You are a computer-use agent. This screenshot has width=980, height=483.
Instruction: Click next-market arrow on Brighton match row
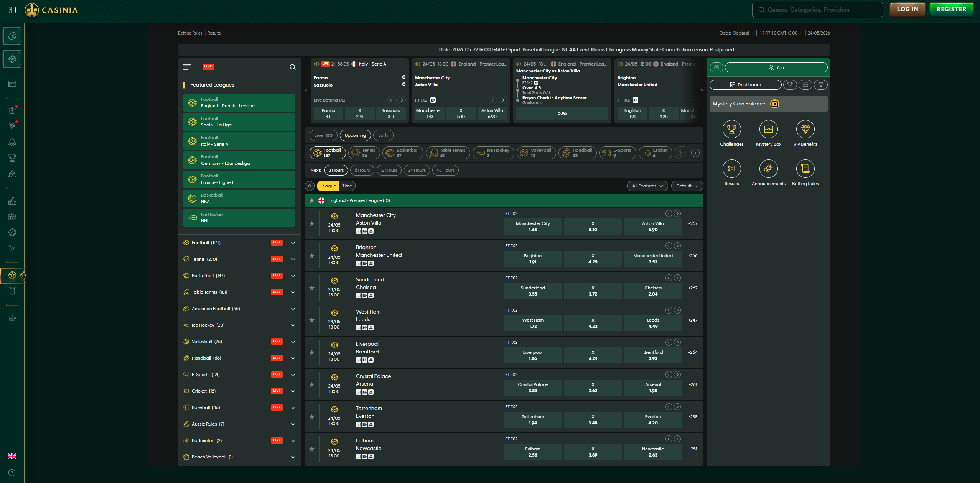click(677, 246)
